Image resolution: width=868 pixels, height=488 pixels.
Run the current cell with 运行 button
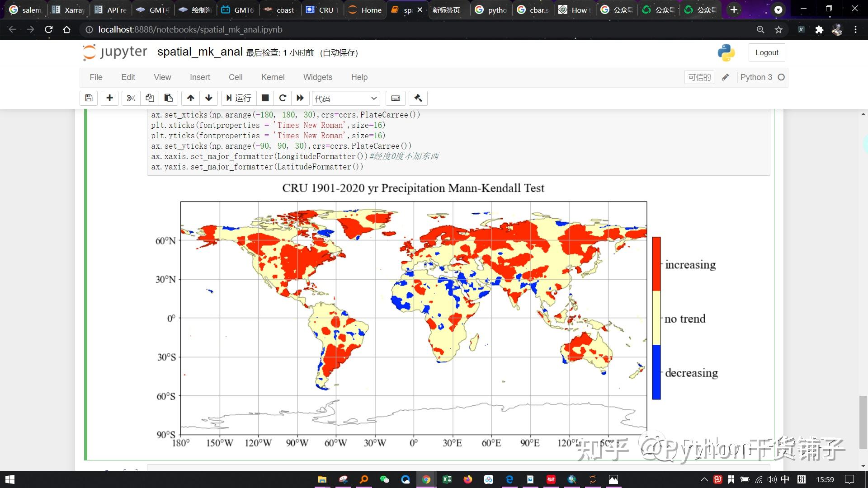238,98
